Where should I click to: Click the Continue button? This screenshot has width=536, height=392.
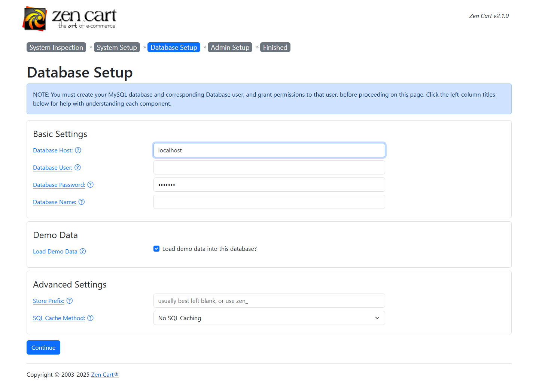43,347
